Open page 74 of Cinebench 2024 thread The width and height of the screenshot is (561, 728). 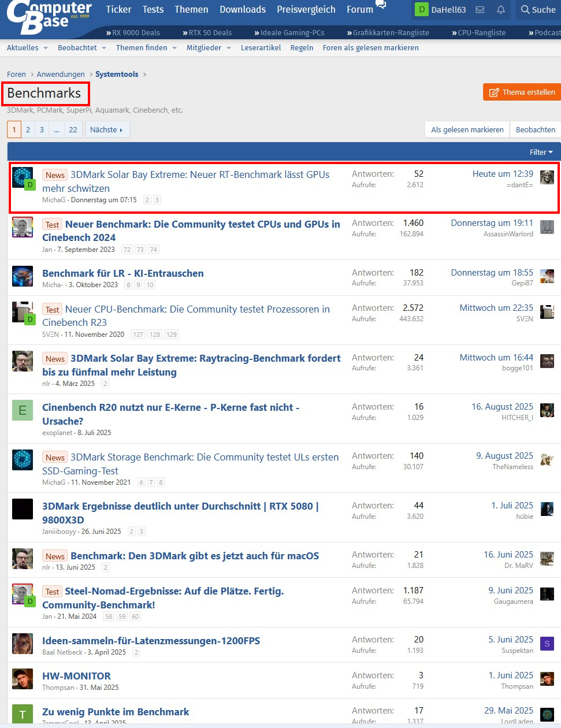click(x=153, y=250)
